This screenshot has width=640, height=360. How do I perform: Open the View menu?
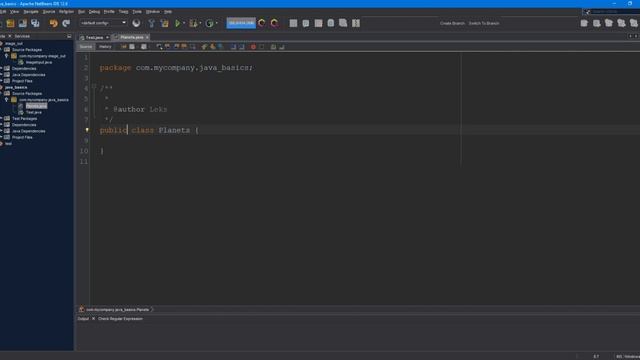click(x=14, y=11)
